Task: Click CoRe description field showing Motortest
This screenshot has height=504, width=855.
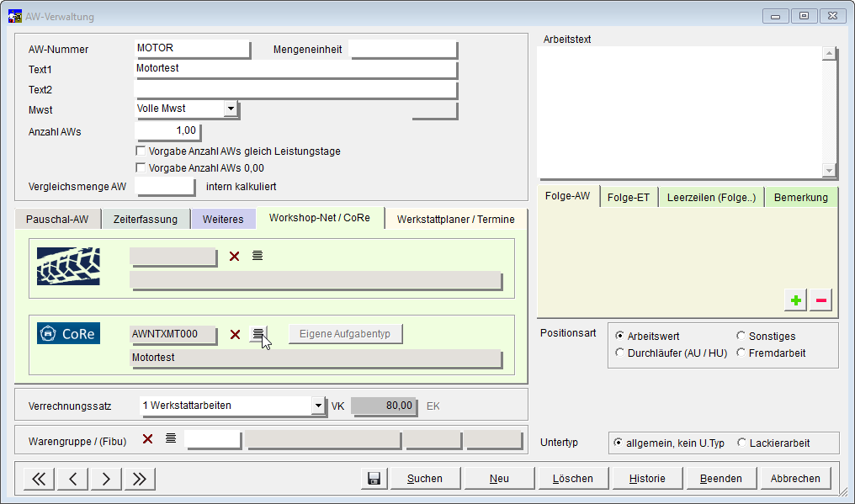Action: pyautogui.click(x=316, y=358)
